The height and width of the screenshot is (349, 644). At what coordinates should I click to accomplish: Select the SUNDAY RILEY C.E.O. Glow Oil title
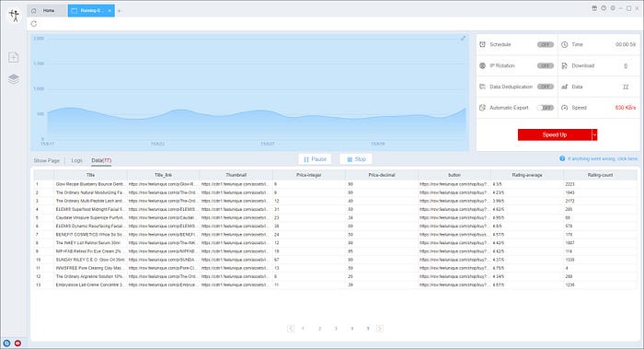click(90, 260)
